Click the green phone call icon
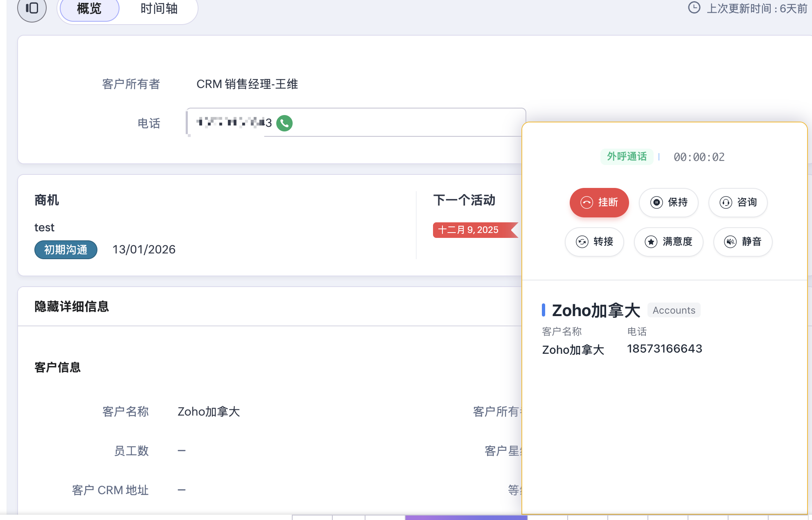Viewport: 812px width, 520px height. pyautogui.click(x=284, y=123)
